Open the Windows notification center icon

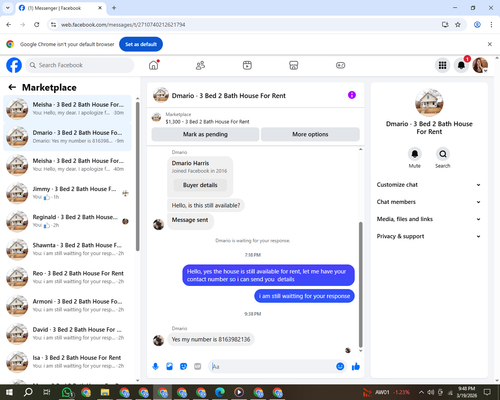(x=487, y=392)
